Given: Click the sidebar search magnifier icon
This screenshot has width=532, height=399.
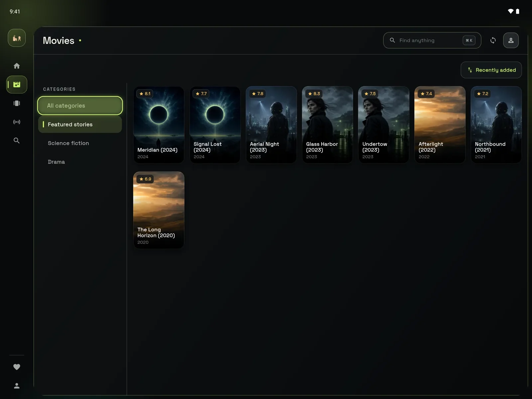Looking at the screenshot, I should click(17, 140).
